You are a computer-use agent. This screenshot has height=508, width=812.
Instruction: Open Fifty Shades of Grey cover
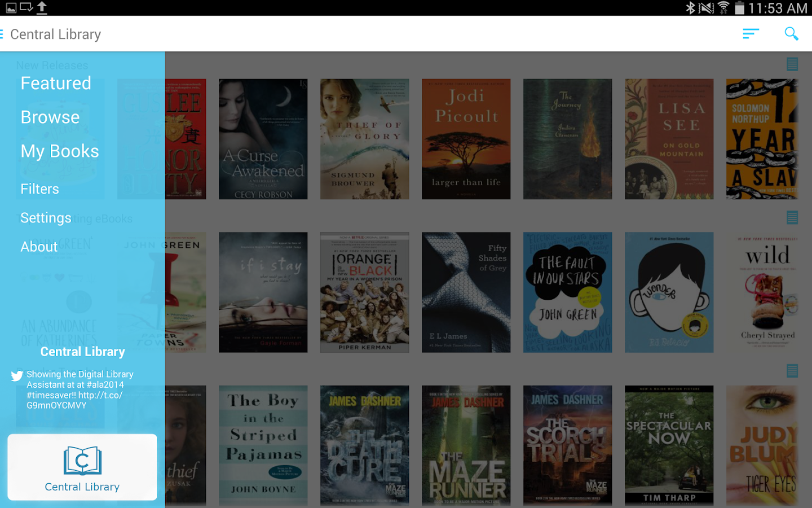466,292
